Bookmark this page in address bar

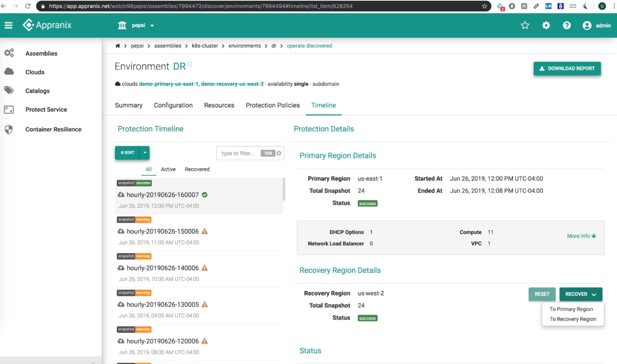coord(484,6)
